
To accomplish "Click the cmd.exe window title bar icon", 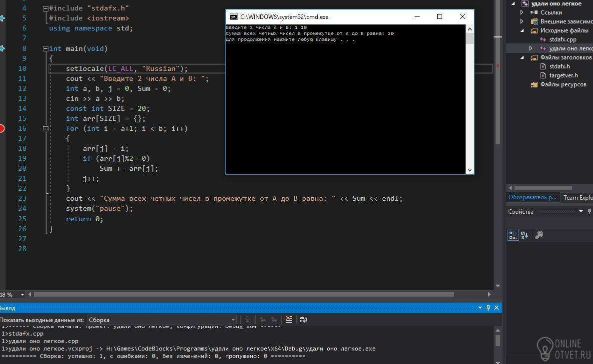I will click(234, 16).
